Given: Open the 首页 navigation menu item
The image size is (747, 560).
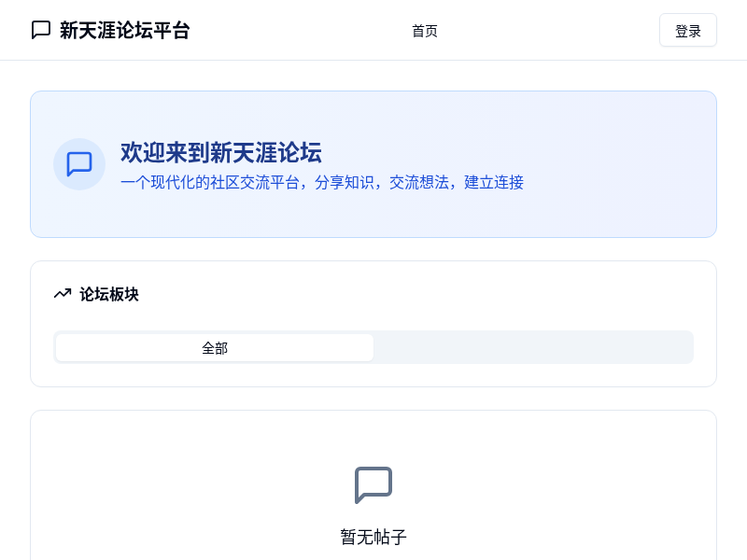Looking at the screenshot, I should (x=424, y=30).
